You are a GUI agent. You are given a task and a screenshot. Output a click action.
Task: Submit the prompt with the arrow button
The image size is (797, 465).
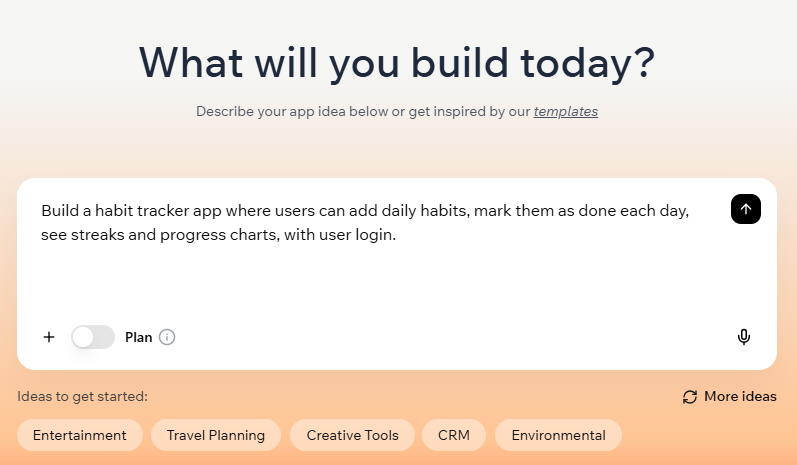(745, 209)
